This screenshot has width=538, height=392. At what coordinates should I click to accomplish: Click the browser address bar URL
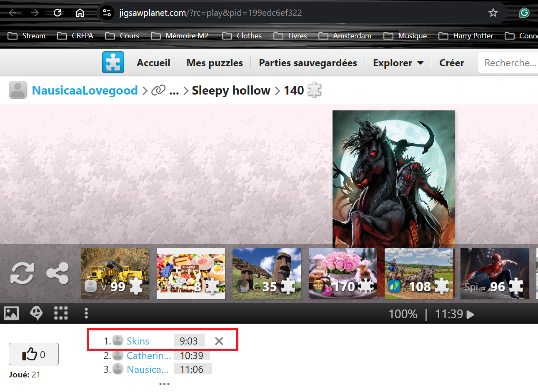210,13
